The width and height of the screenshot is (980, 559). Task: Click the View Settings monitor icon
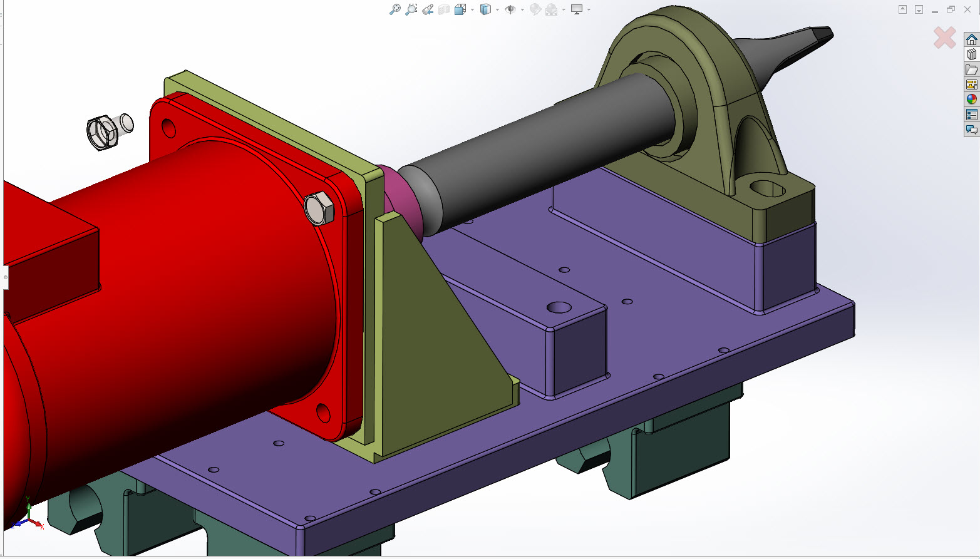(577, 9)
